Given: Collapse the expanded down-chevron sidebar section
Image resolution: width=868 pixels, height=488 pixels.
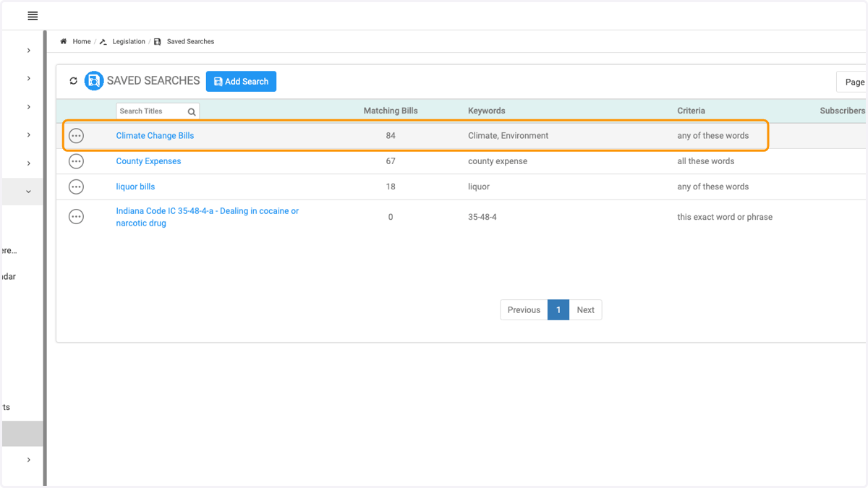Looking at the screenshot, I should (x=29, y=192).
